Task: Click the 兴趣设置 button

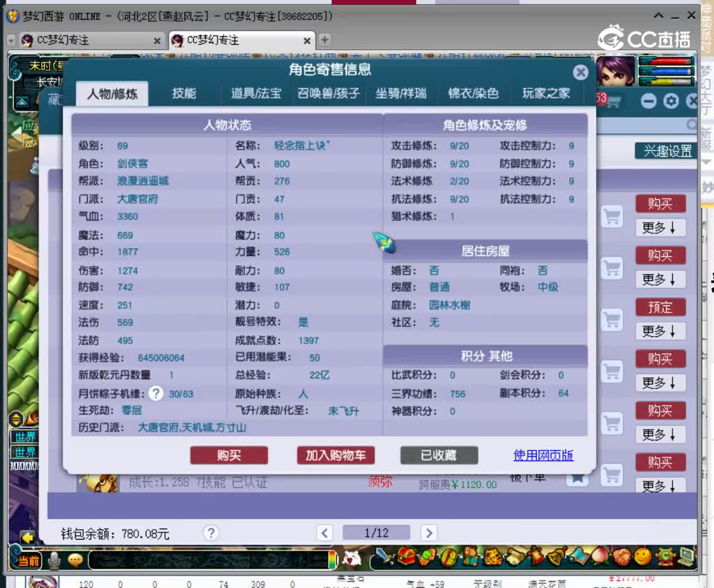Action: coord(667,151)
